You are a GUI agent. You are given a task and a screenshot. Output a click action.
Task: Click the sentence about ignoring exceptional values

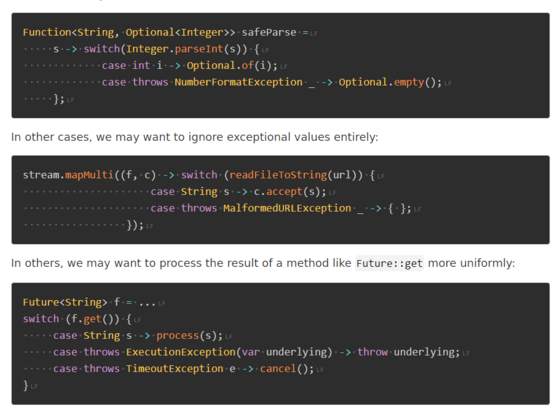(195, 137)
